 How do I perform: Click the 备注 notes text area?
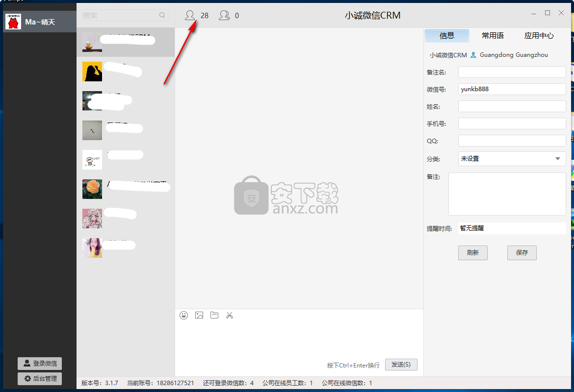(507, 194)
